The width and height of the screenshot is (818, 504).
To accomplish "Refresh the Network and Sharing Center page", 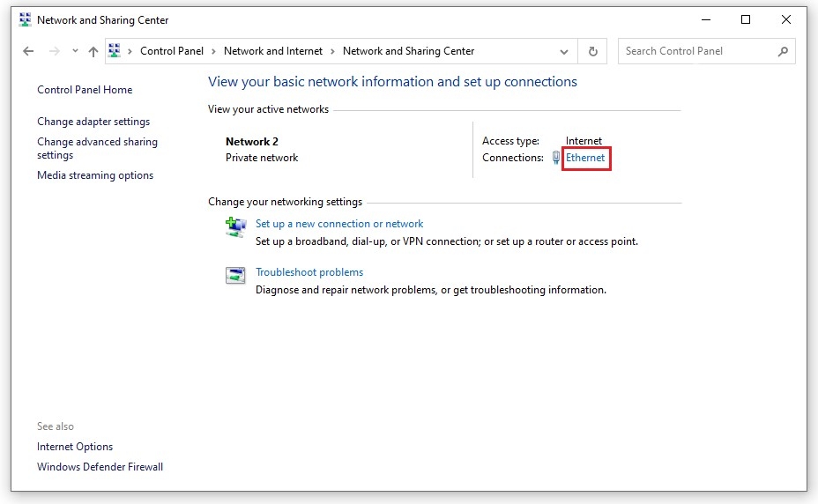I will click(592, 51).
